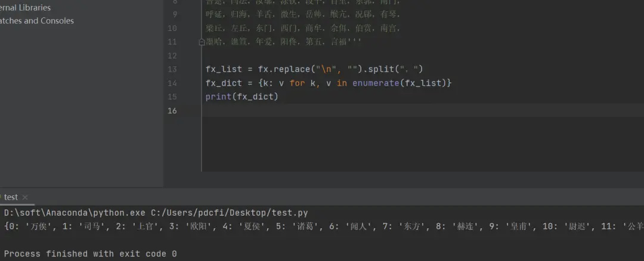
Task: Place cursor on empty line 16
Action: pyautogui.click(x=423, y=111)
